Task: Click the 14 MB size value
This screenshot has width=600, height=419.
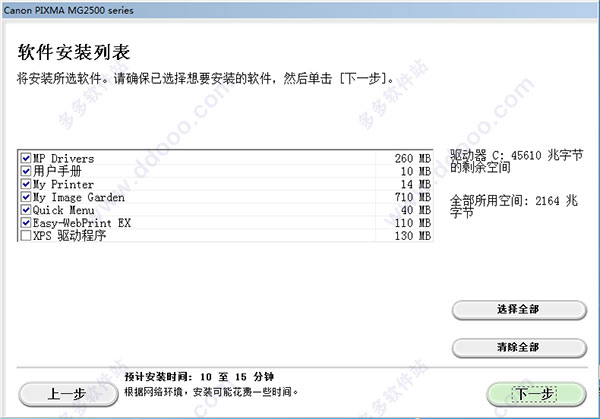Action: tap(416, 184)
